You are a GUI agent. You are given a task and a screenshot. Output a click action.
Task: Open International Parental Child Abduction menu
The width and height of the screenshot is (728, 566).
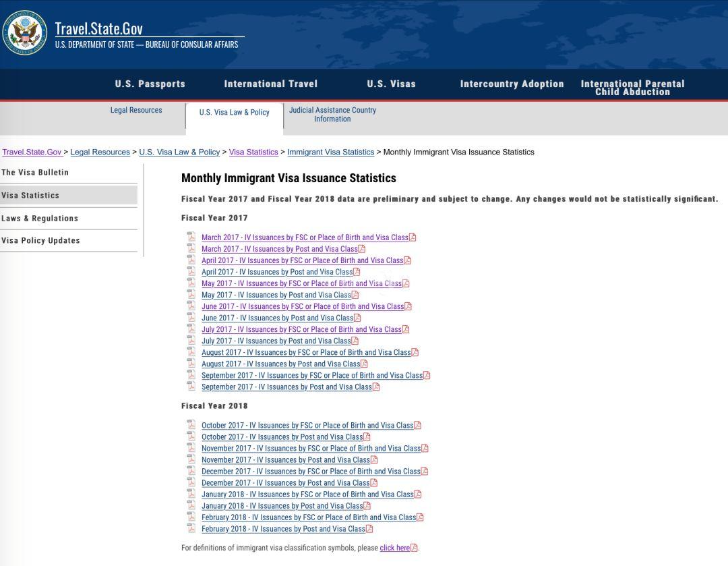[x=632, y=88]
